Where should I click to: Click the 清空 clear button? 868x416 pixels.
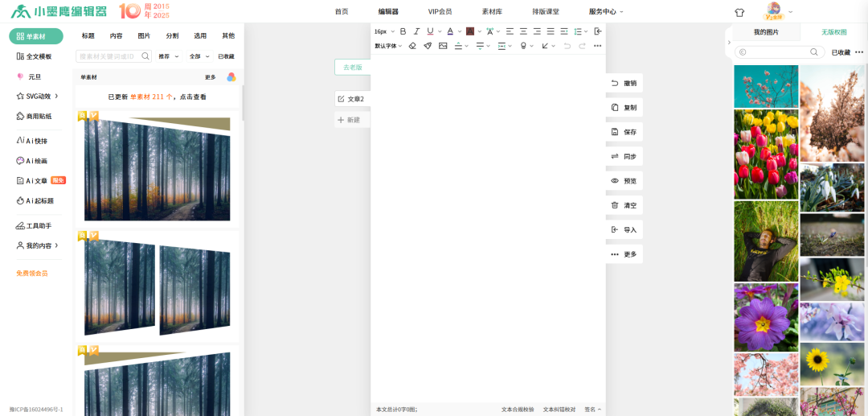pos(624,205)
